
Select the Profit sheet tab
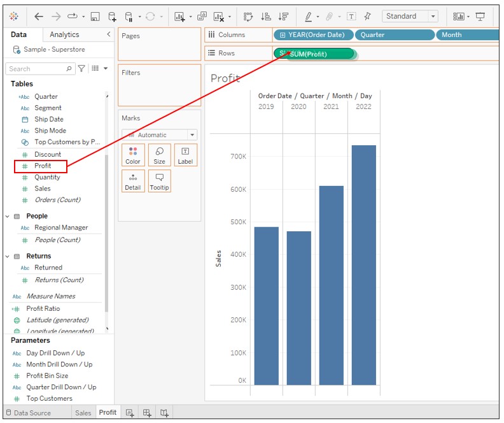click(108, 412)
